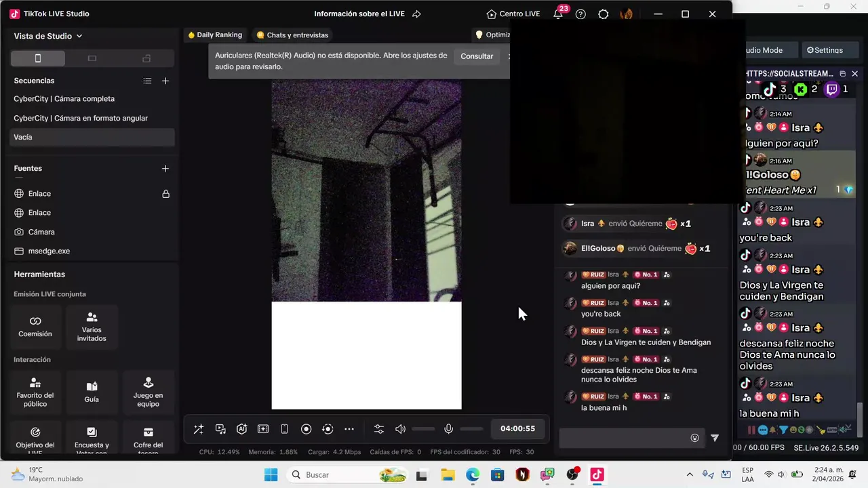Send chat message with arrow icon
Viewport: 868px width, 488px height.
(x=714, y=438)
